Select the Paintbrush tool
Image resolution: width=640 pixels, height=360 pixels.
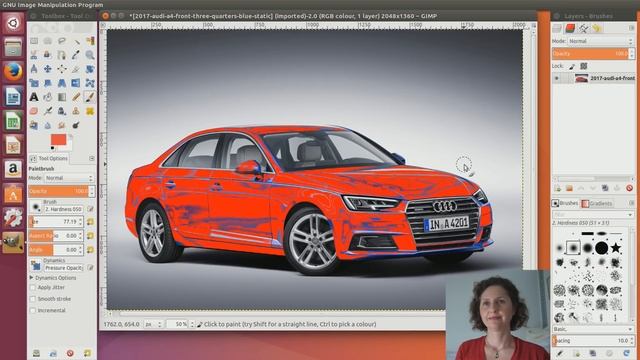pyautogui.click(x=90, y=97)
